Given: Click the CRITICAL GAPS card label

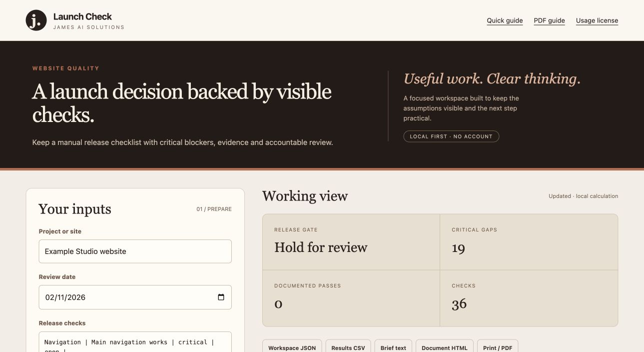Looking at the screenshot, I should 475,230.
